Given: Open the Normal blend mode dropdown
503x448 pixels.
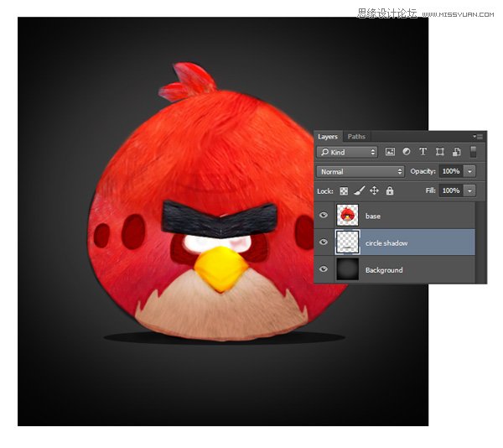Looking at the screenshot, I should click(360, 171).
